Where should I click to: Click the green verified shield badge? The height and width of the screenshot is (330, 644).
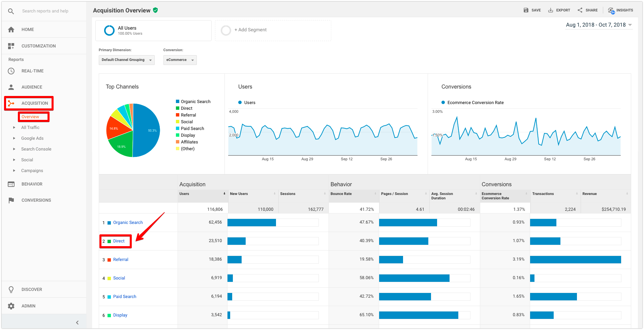tap(155, 10)
